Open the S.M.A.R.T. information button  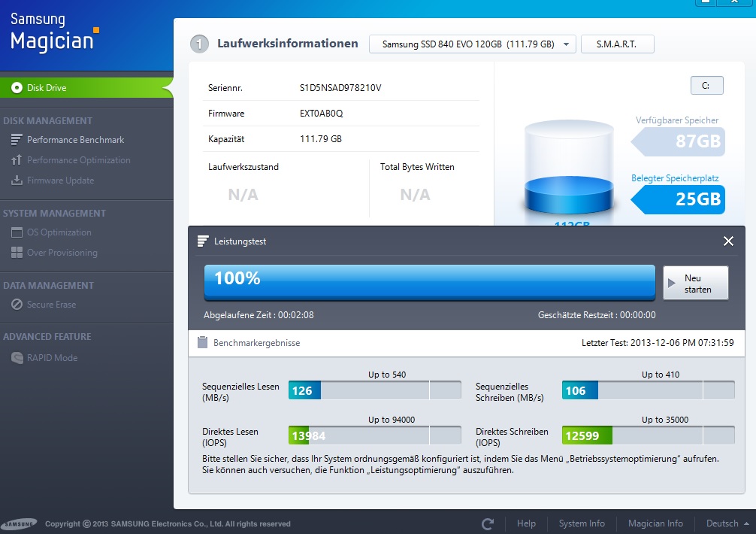coord(617,44)
